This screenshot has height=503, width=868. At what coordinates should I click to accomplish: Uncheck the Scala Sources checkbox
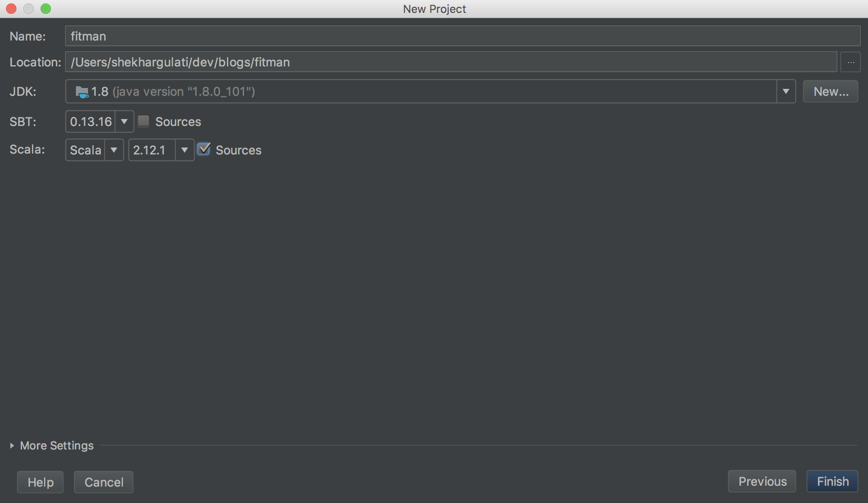(204, 149)
